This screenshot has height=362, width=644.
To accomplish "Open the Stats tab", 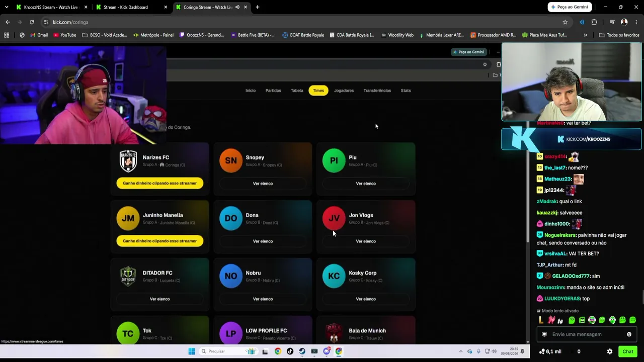I will (406, 90).
